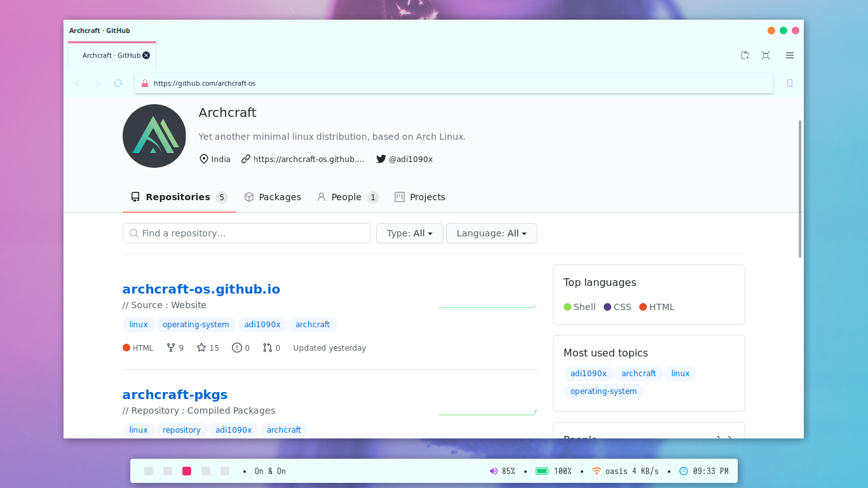This screenshot has width=868, height=488.
Task: Click adi1090x tag under archcraft-os.github.io
Action: [x=262, y=325]
